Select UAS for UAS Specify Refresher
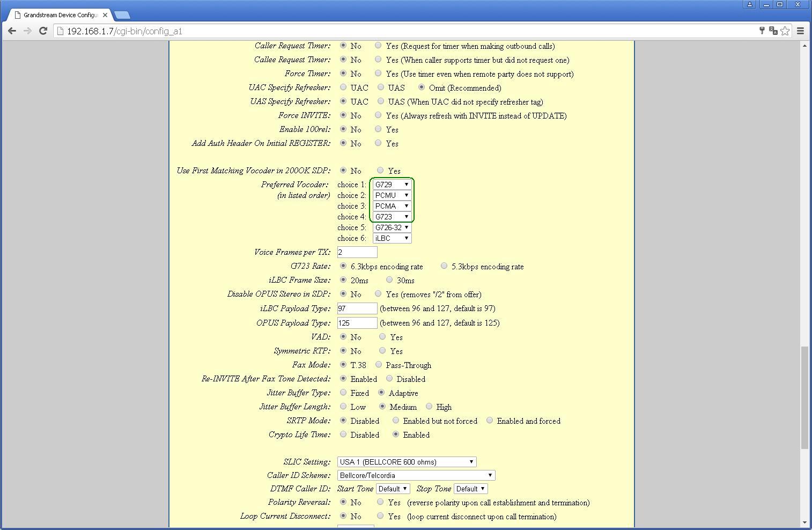The image size is (812, 530). tap(381, 101)
